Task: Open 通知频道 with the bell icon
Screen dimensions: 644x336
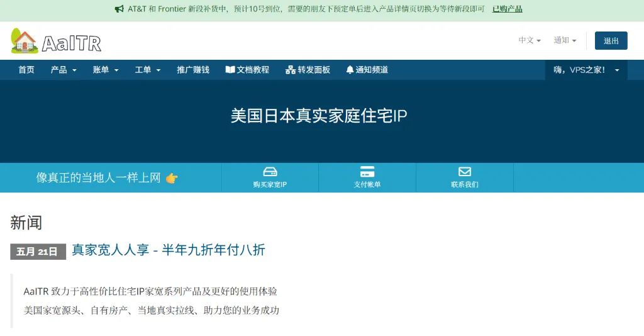Action: coord(367,70)
